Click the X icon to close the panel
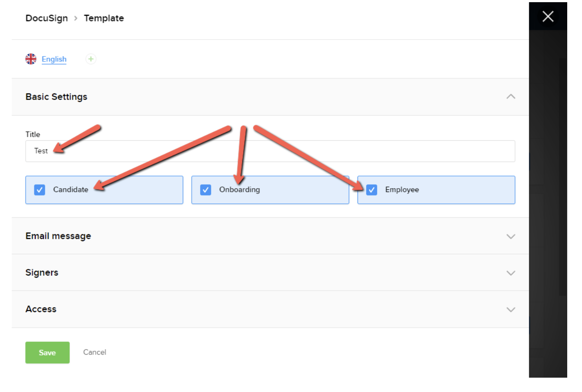Screen dimensions: 582x392 click(548, 17)
